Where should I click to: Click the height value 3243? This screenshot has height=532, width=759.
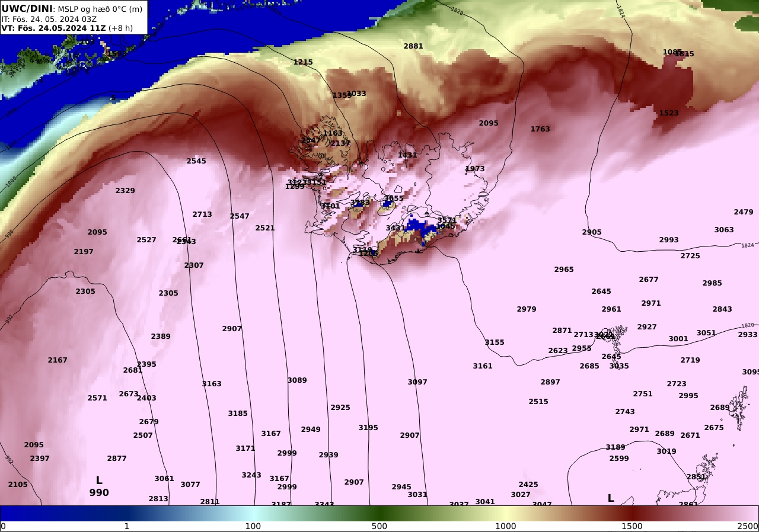coord(251,475)
